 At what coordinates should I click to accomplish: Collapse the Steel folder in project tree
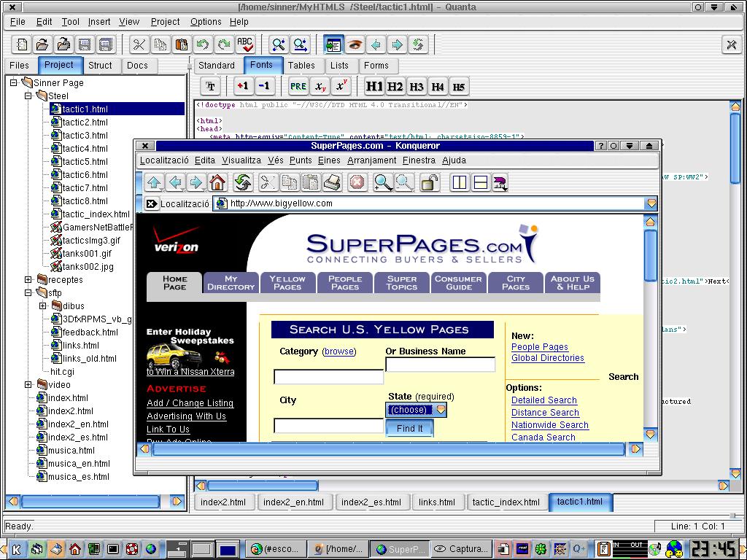[x=28, y=96]
